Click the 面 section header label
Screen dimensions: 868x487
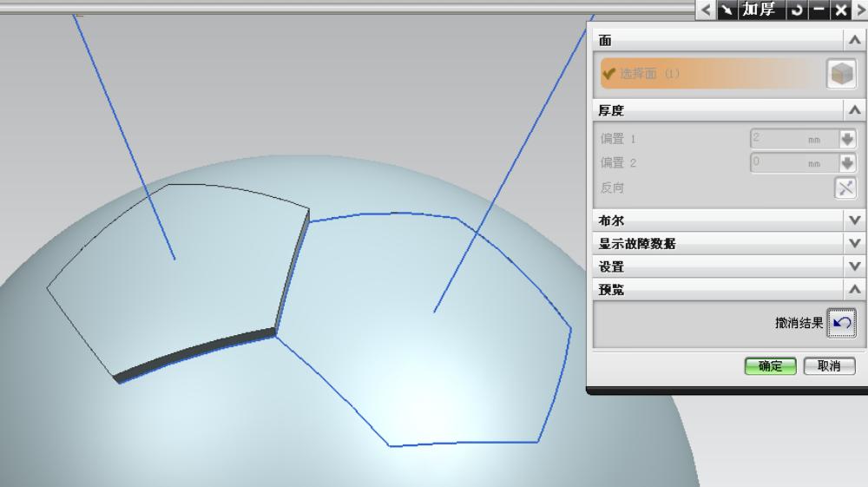(605, 41)
